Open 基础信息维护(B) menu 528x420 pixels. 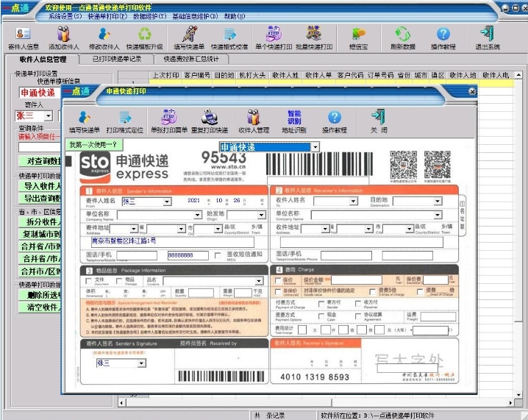point(196,16)
